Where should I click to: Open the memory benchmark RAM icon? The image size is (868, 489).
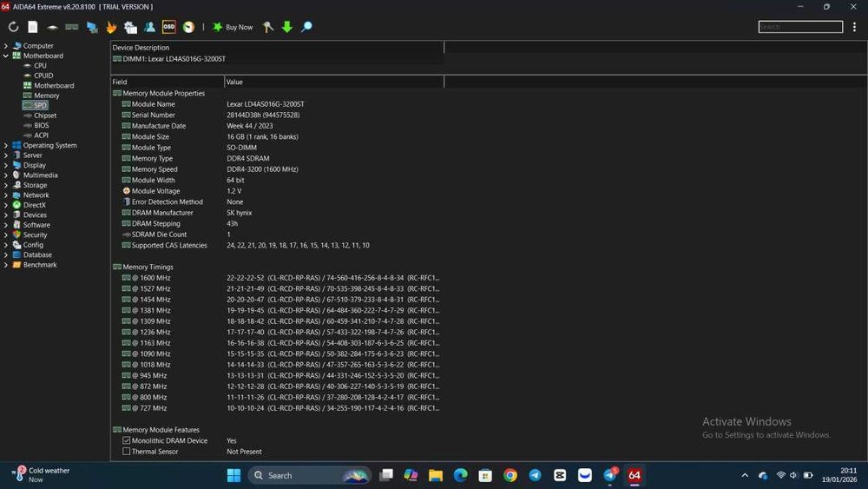pyautogui.click(x=71, y=27)
